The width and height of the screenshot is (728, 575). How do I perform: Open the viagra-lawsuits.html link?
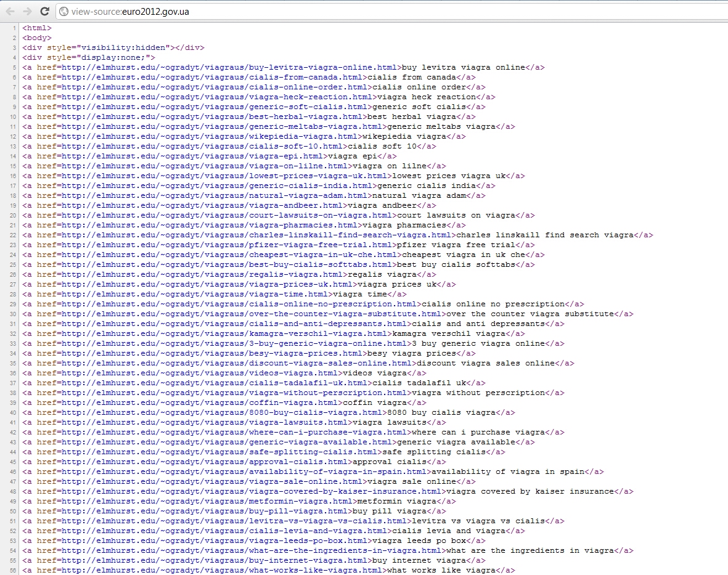click(x=204, y=422)
